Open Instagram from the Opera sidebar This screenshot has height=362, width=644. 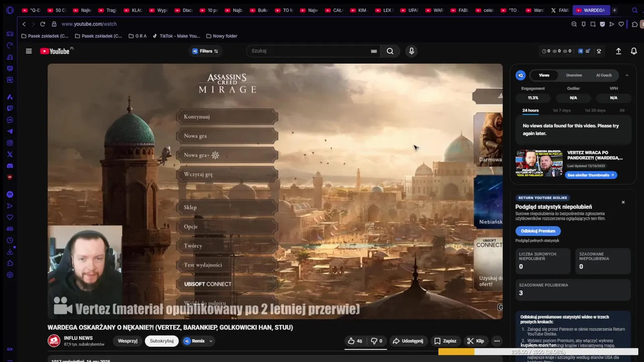point(10,143)
